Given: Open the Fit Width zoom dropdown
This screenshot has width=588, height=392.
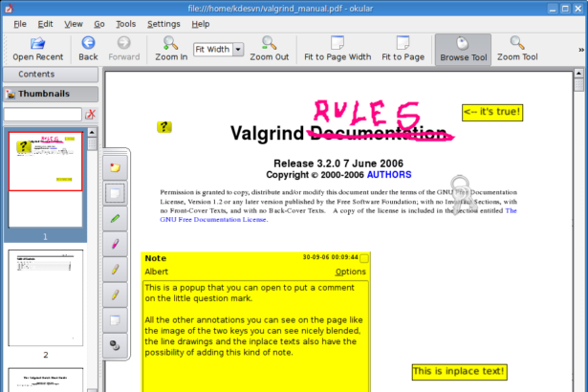Looking at the screenshot, I should coord(238,49).
